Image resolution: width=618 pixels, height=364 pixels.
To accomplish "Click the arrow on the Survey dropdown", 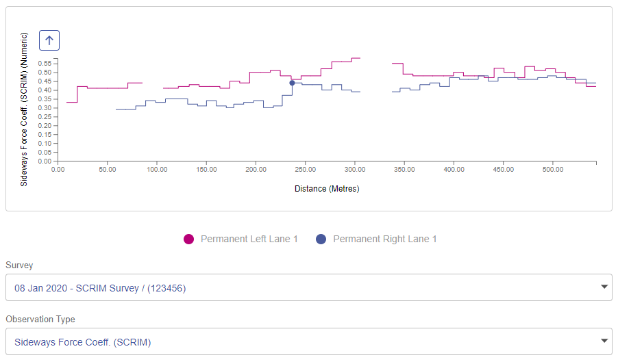I will pyautogui.click(x=604, y=287).
